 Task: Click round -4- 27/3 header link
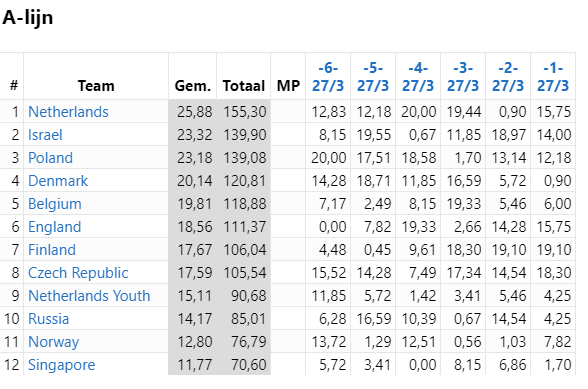[418, 77]
